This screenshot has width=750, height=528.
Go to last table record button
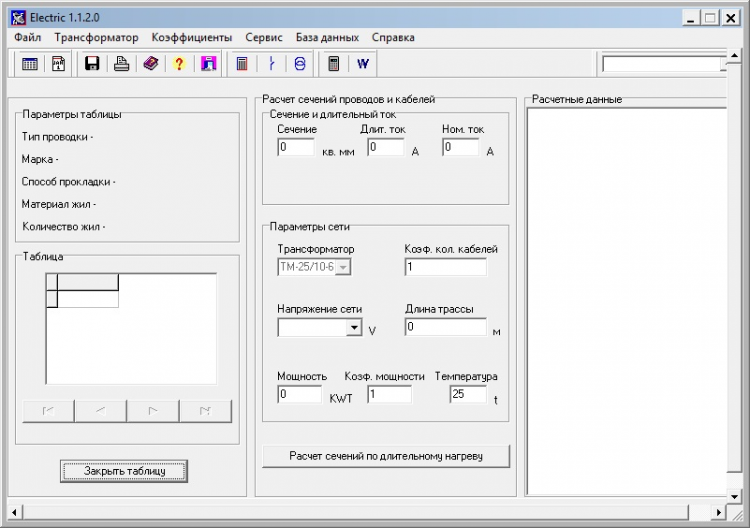tap(205, 411)
